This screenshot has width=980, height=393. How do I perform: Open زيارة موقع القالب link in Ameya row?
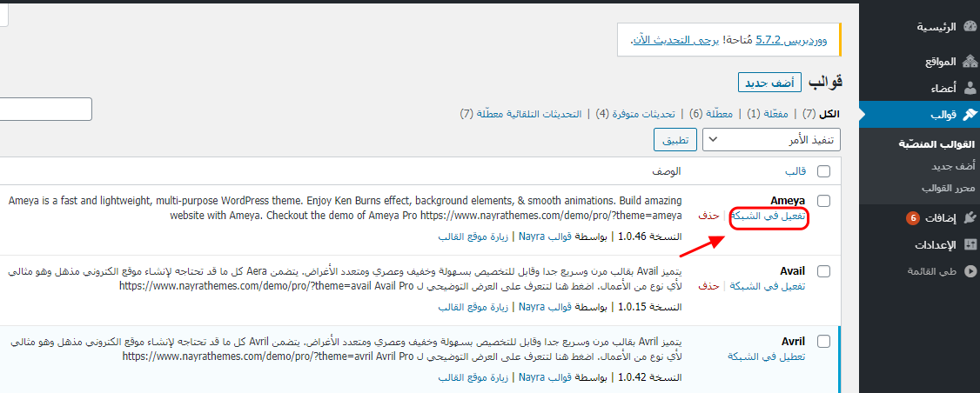click(473, 236)
